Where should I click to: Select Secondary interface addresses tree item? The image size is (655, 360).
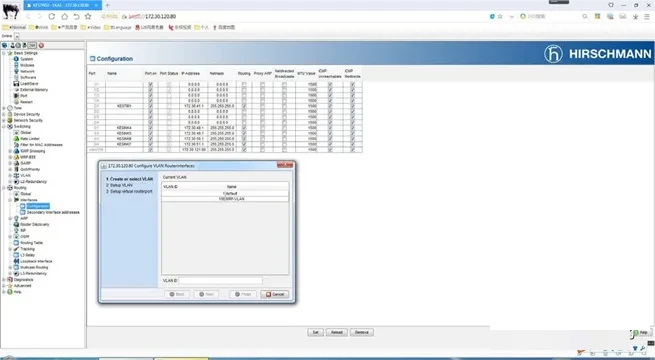(x=53, y=212)
